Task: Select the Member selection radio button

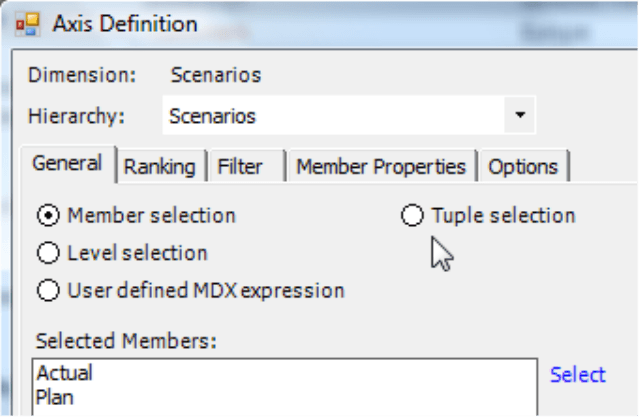Action: point(48,215)
